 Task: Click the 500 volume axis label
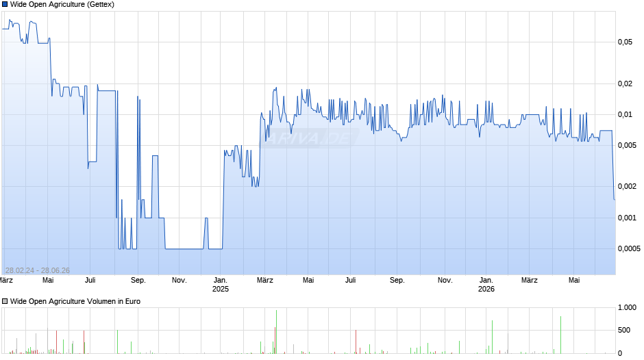(624, 330)
